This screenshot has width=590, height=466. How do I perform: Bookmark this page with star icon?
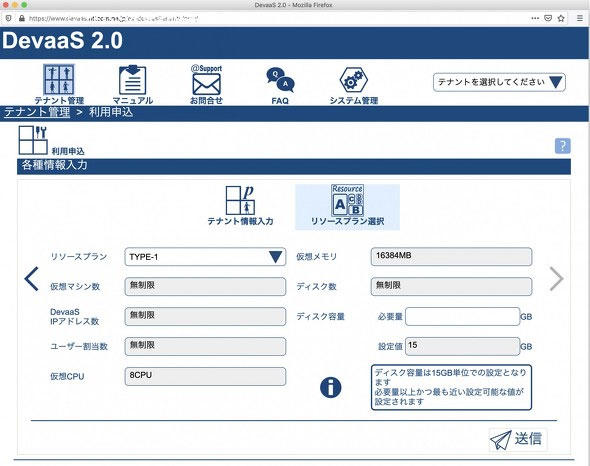[x=561, y=18]
